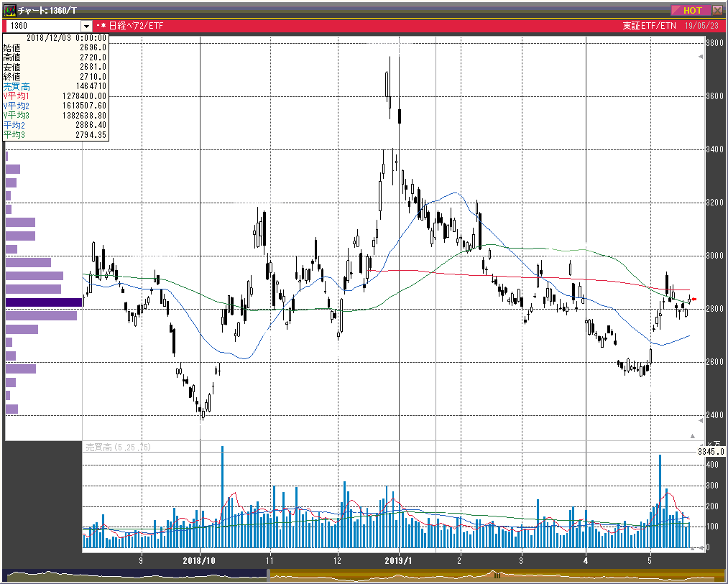The image size is (728, 584).
Task: Click the tallest volume bar in May 2019
Action: (660, 501)
